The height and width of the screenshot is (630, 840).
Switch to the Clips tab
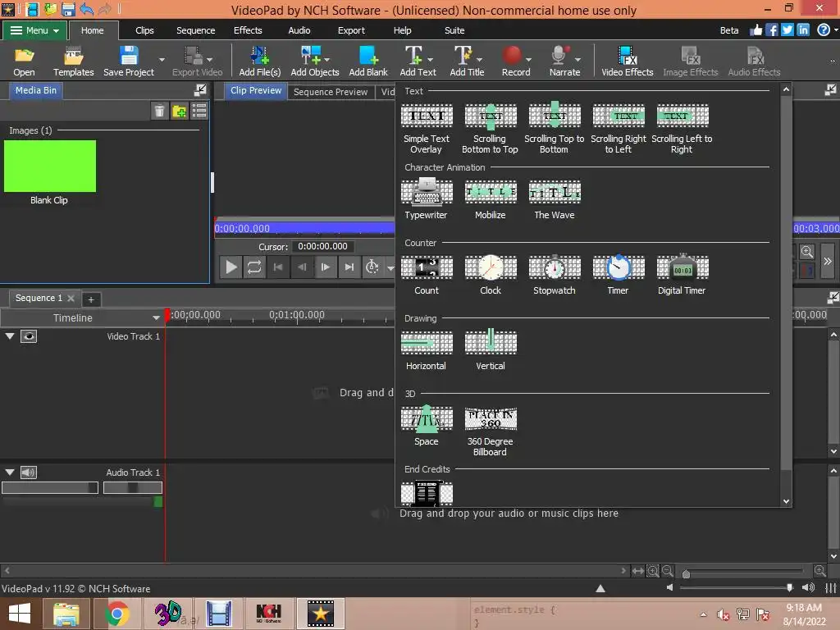tap(144, 30)
